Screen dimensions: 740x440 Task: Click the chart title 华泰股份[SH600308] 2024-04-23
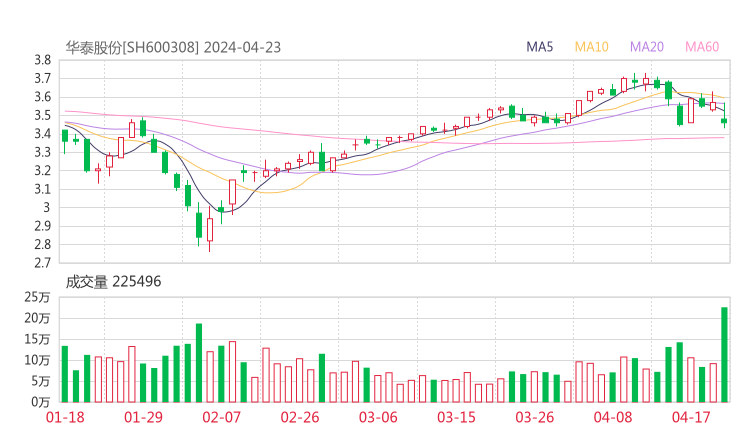[x=173, y=48]
